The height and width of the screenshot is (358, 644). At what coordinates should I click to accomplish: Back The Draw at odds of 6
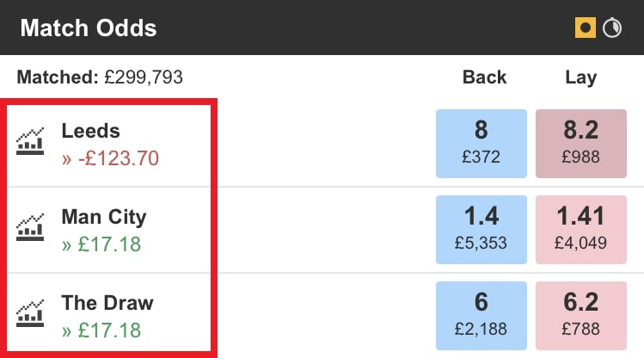click(481, 315)
